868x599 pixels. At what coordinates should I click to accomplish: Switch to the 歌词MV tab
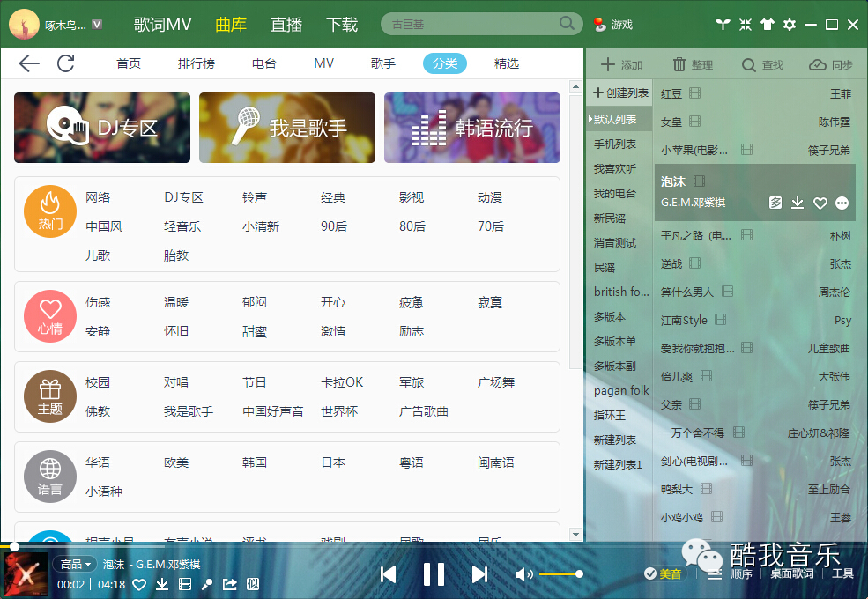pyautogui.click(x=162, y=25)
